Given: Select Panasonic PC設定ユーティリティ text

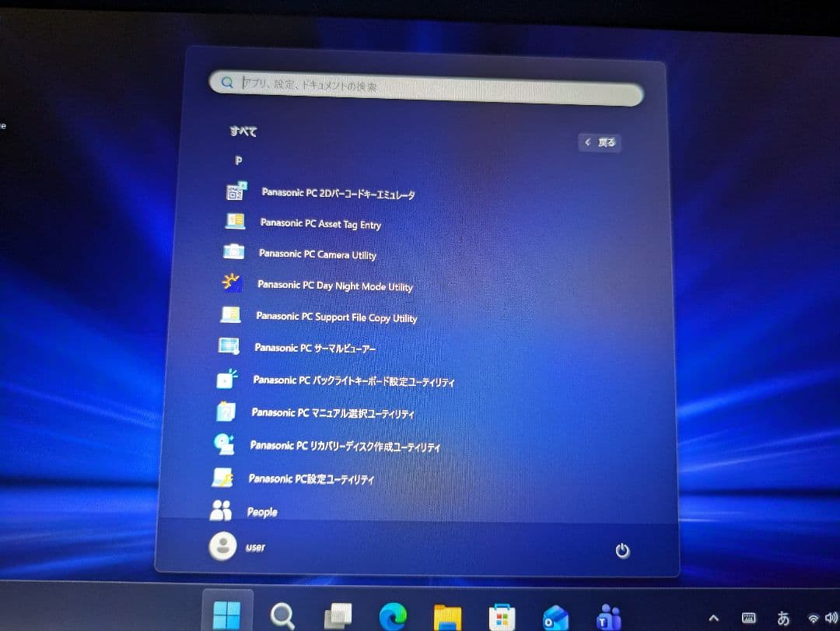Looking at the screenshot, I should click(311, 479).
